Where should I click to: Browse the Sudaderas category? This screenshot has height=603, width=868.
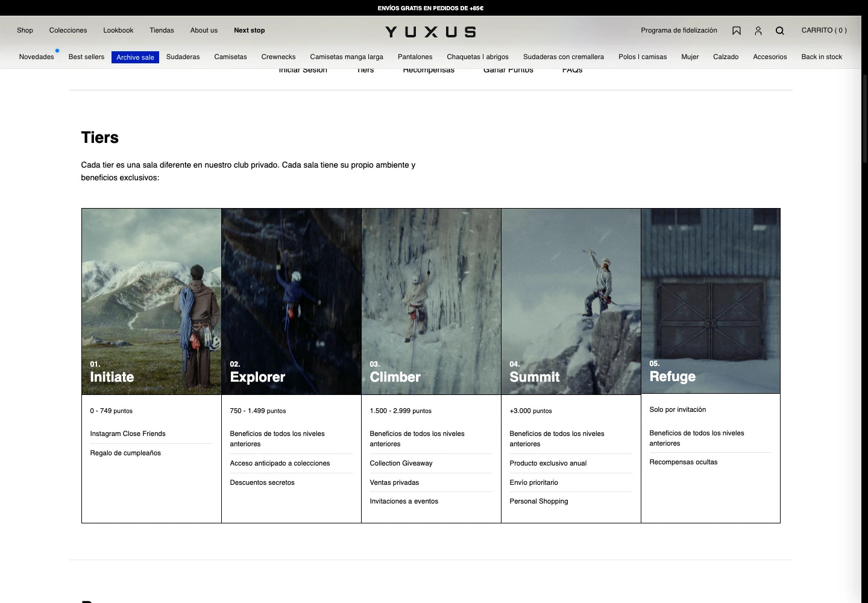[183, 57]
